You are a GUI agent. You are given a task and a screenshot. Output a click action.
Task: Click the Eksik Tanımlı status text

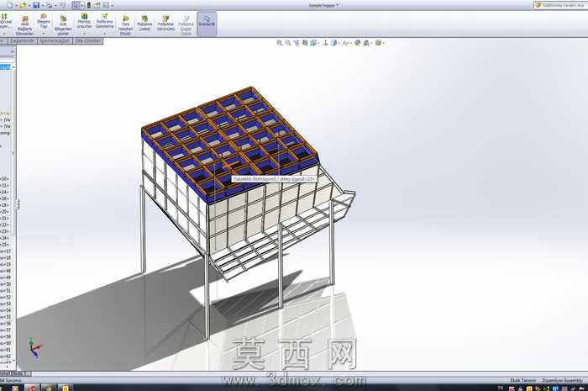coord(522,381)
